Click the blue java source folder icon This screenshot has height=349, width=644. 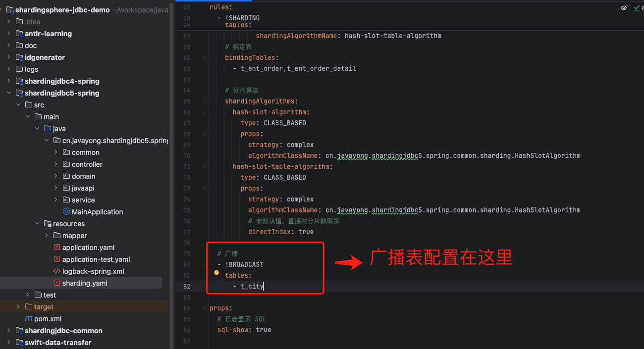48,129
